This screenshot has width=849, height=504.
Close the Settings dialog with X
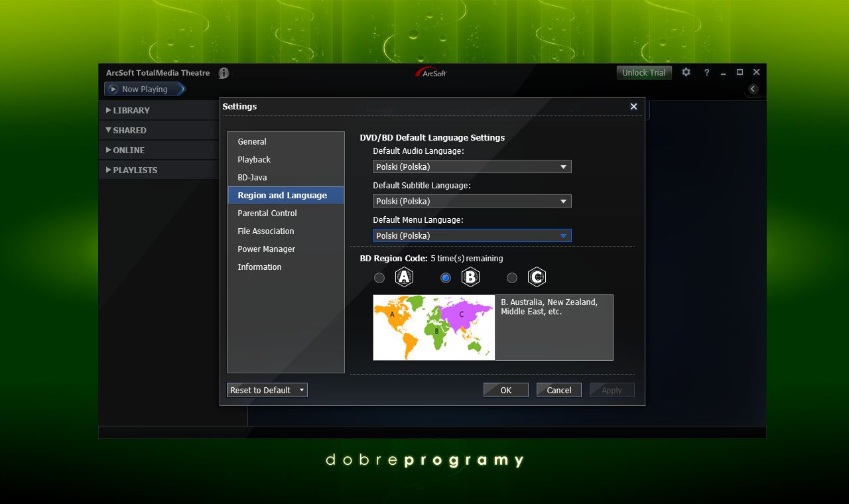pos(633,106)
